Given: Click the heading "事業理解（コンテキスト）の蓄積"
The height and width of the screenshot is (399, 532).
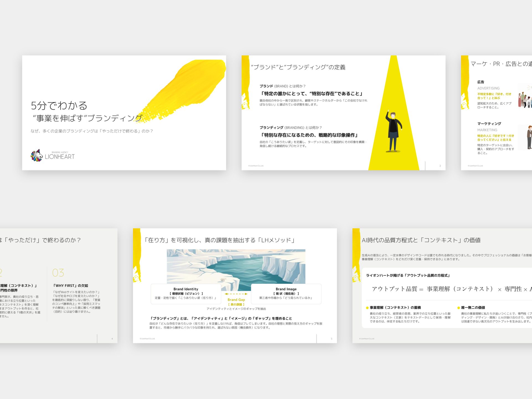Looking at the screenshot, I should point(395,308).
